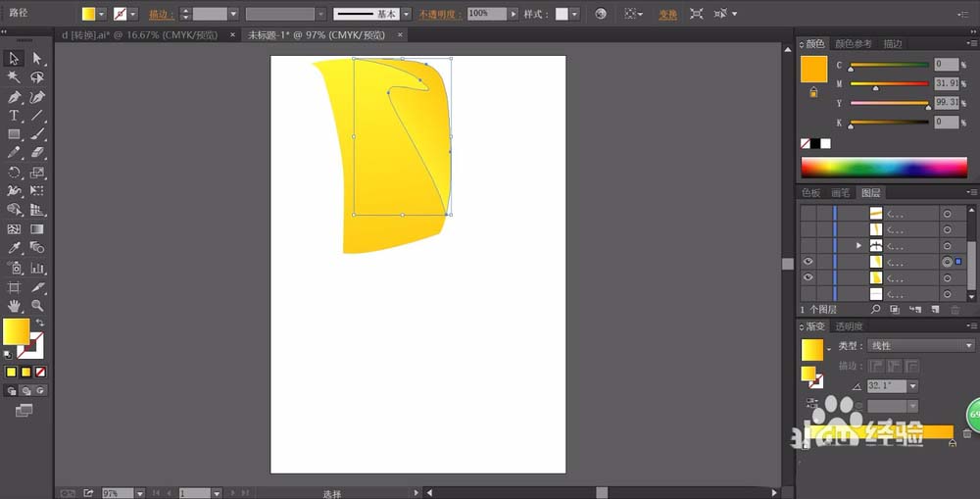Open the gradient angle dropdown
This screenshot has width=980, height=499.
coord(913,386)
